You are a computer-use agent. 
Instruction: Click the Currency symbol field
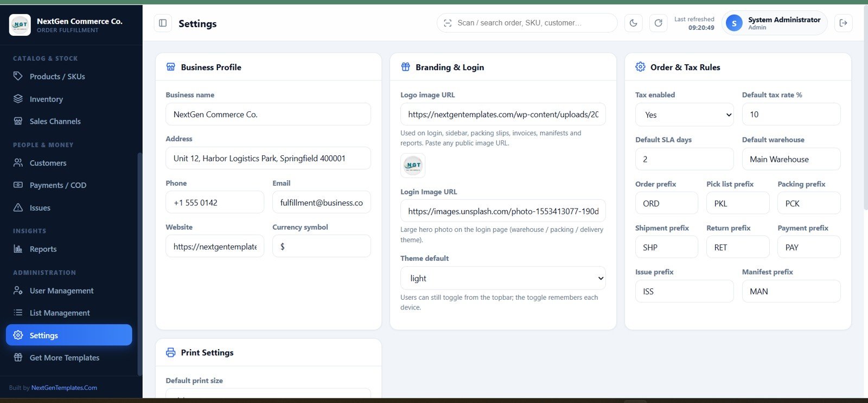pos(322,246)
